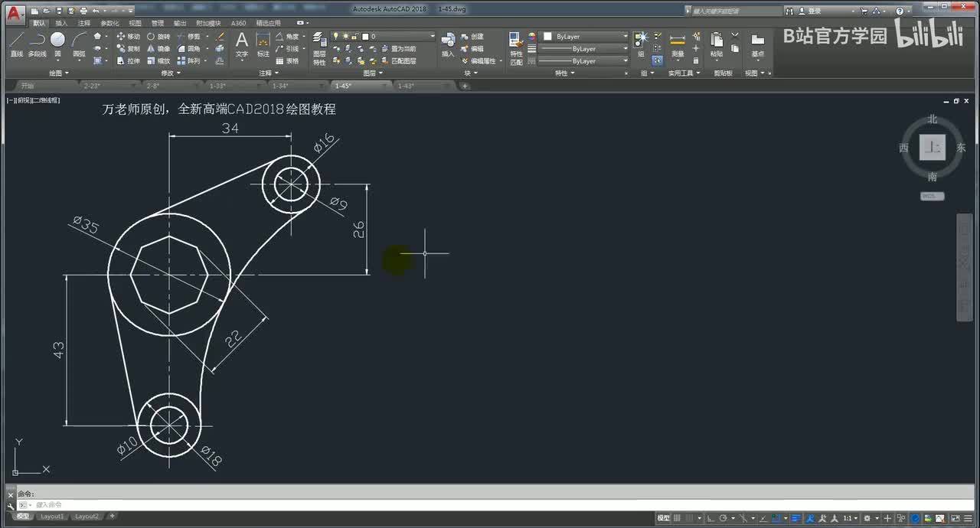Select the 标注 (Dimension) tool

pos(263,44)
